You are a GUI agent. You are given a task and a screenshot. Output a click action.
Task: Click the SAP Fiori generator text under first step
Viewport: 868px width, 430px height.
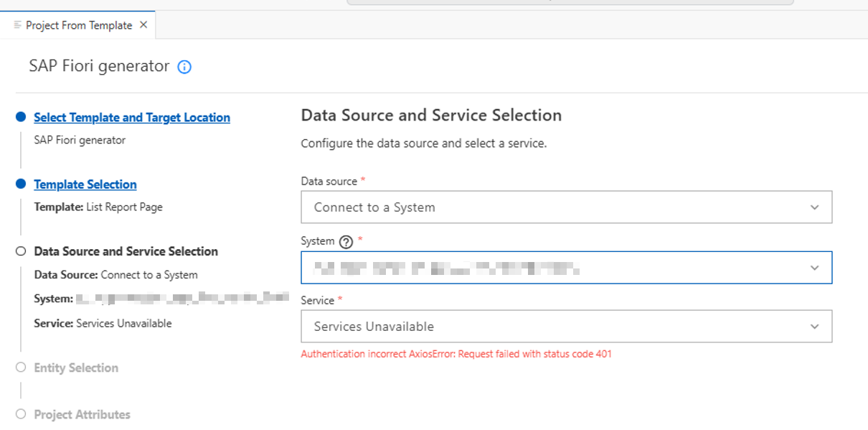80,140
